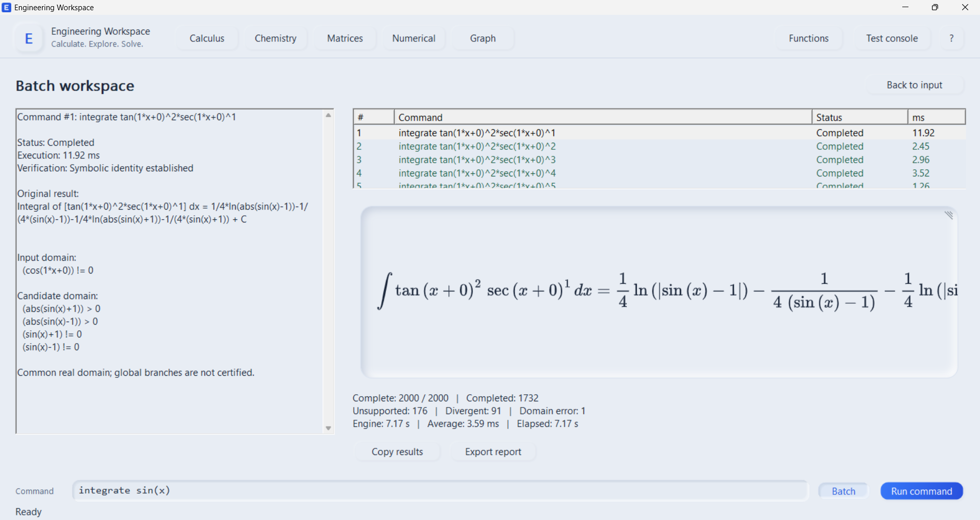This screenshot has height=520, width=980.
Task: Click the Completed status of row 3
Action: pos(840,160)
